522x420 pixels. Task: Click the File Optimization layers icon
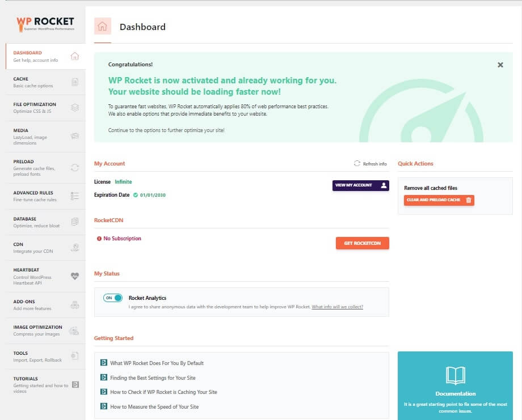(75, 108)
